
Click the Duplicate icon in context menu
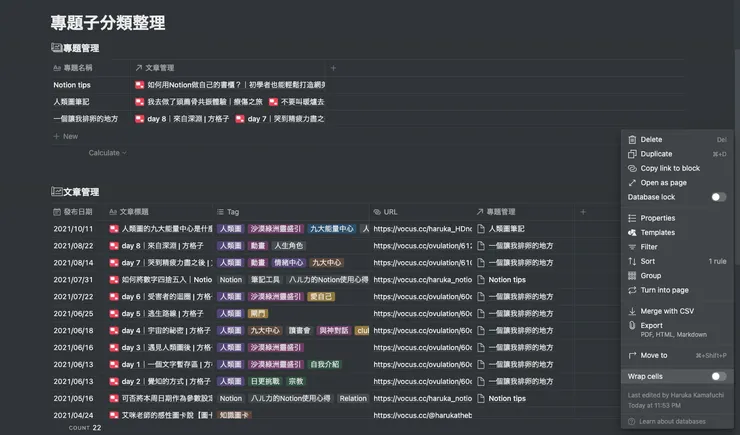point(632,154)
